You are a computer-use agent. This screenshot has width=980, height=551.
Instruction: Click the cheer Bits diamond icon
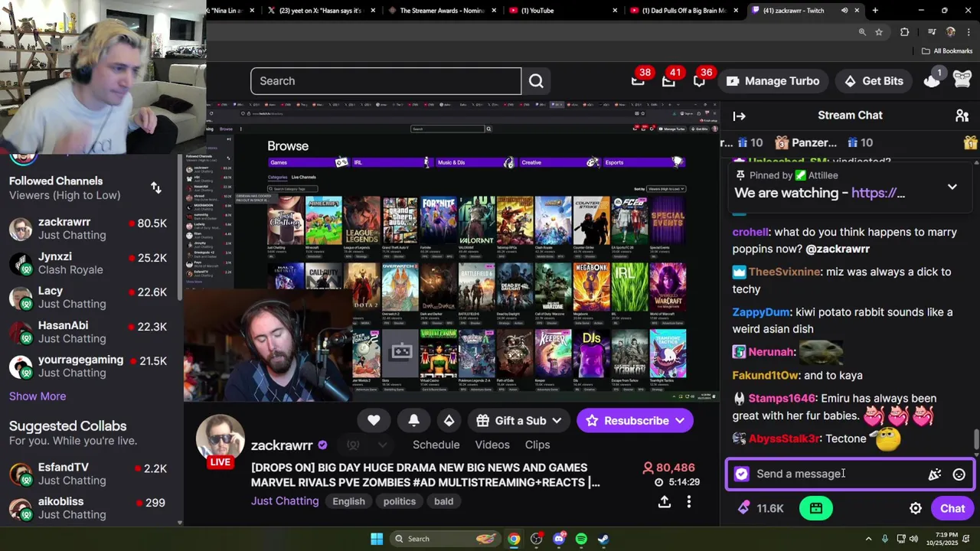(x=449, y=420)
